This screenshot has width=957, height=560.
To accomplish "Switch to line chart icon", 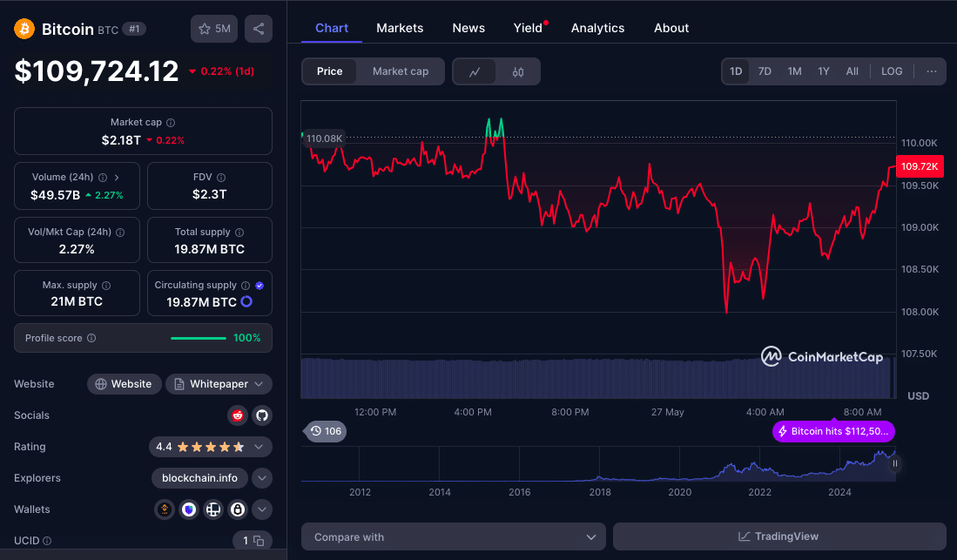I will point(475,71).
